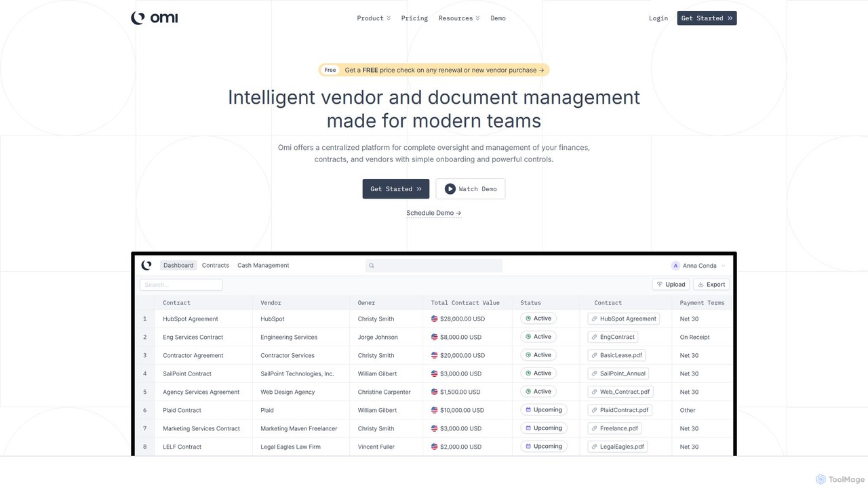The width and height of the screenshot is (868, 488).
Task: Select the Contractor Agreement name cell
Action: pyautogui.click(x=193, y=355)
